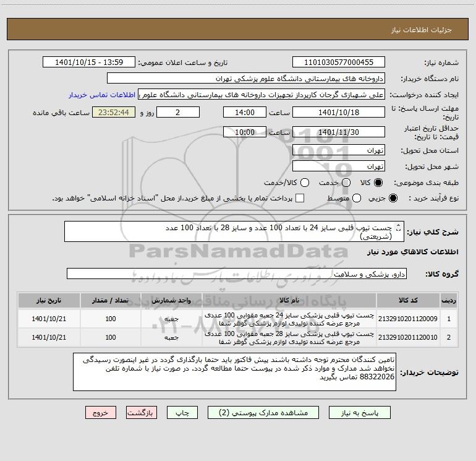Select the خدمت radio button
The width and height of the screenshot is (476, 461).
point(346,183)
